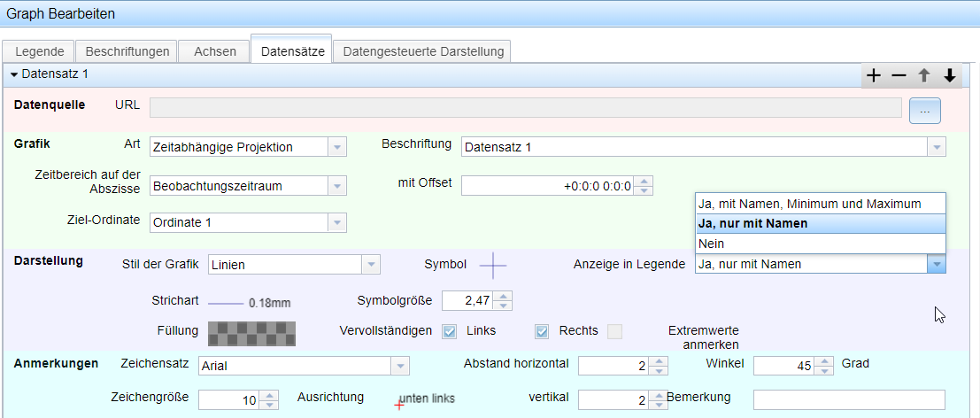
Task: Decrease Abstand horizontal with the down spinner
Action: click(659, 370)
